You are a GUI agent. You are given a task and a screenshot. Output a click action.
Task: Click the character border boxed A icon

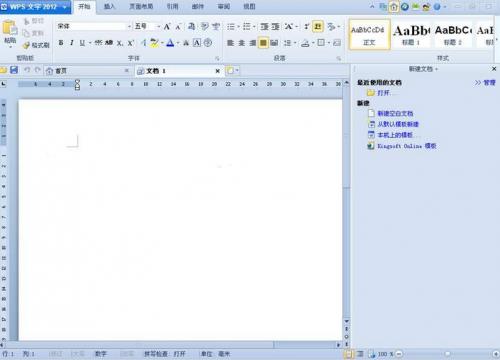click(x=197, y=43)
